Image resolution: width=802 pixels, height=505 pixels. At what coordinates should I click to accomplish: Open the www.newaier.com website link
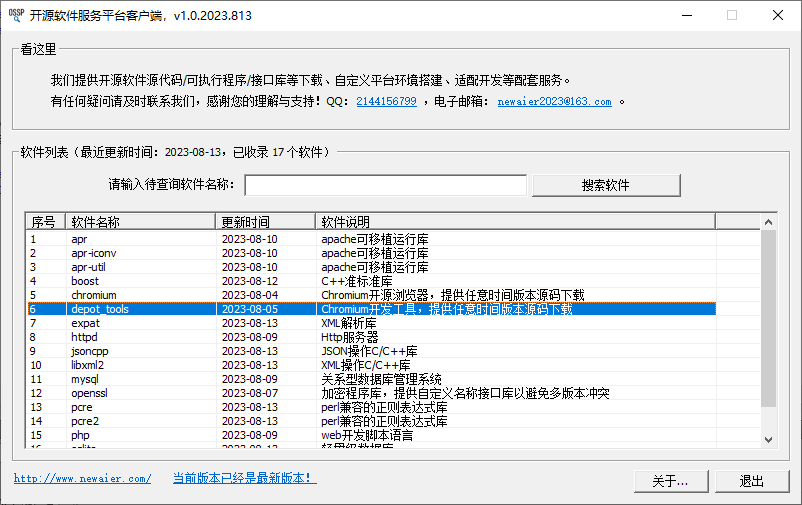pyautogui.click(x=83, y=479)
